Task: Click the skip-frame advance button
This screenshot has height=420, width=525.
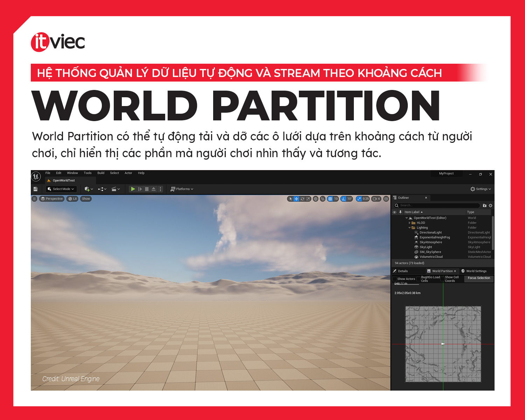Action: pos(140,189)
